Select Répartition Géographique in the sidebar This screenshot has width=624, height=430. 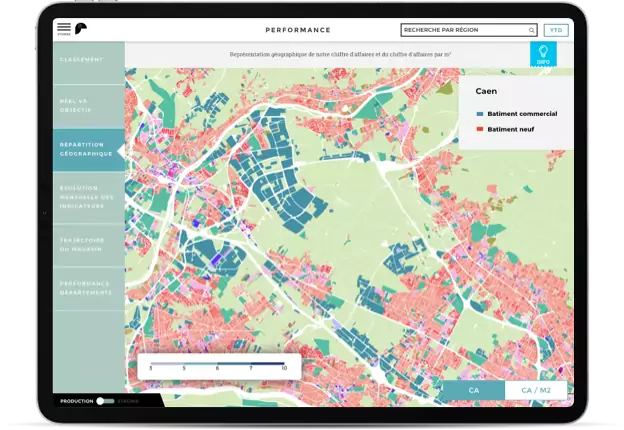coord(88,150)
